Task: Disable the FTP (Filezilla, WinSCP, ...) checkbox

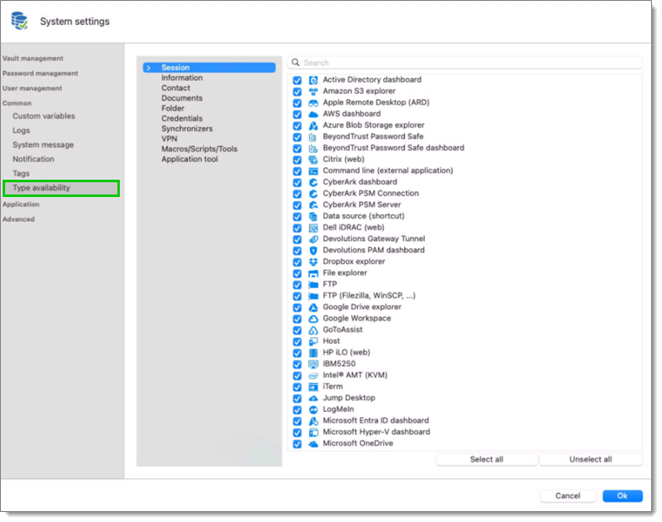Action: coord(297,296)
